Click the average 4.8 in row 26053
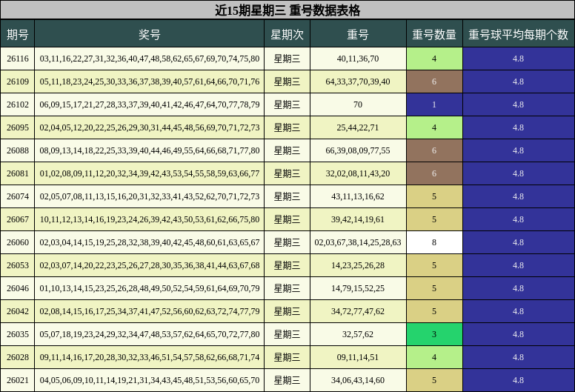The width and height of the screenshot is (575, 392). pyautogui.click(x=519, y=265)
